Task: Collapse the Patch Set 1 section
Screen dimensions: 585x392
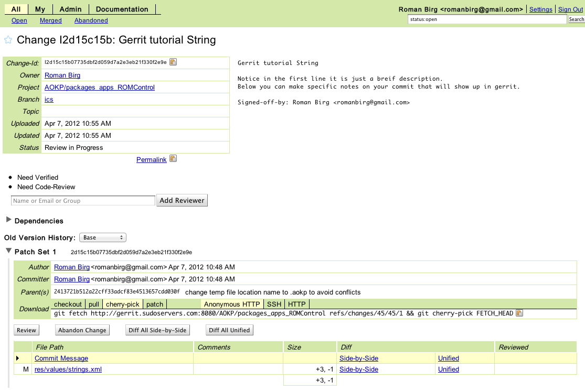Action: click(x=8, y=252)
